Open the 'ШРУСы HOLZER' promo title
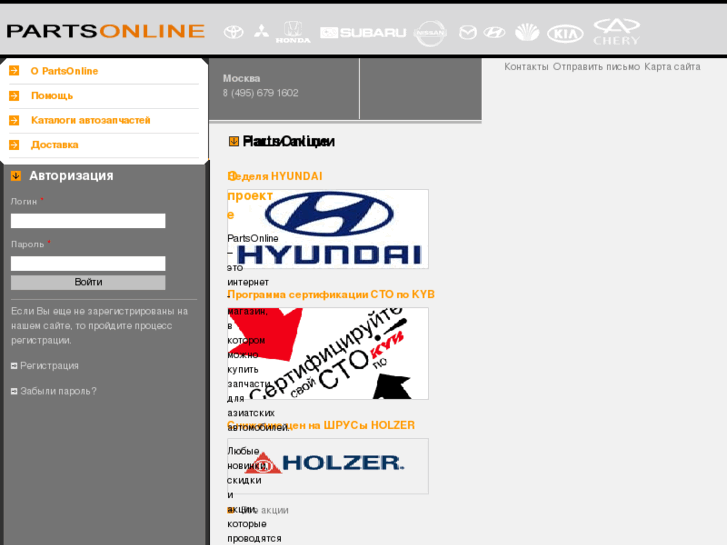 click(321, 425)
